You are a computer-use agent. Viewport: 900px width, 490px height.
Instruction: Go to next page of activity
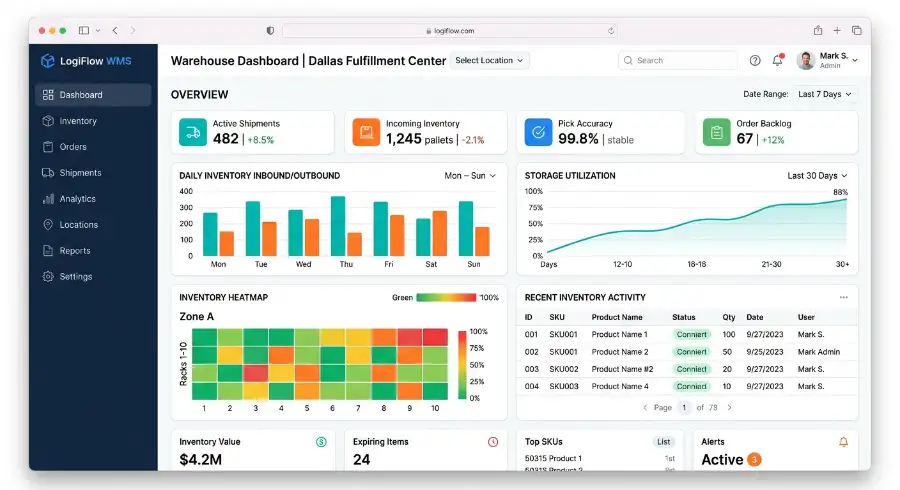click(730, 407)
